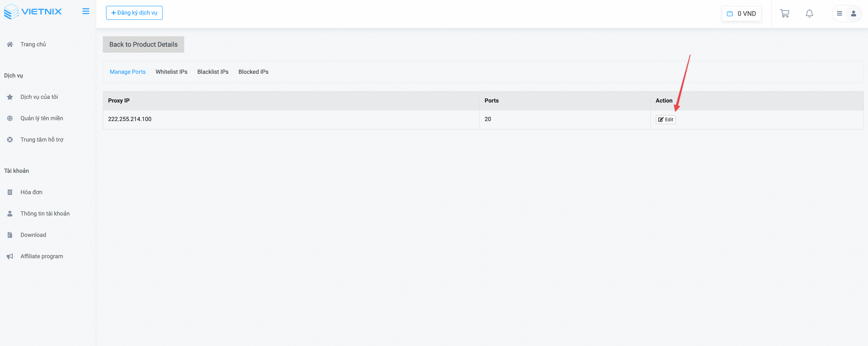Image resolution: width=868 pixels, height=346 pixels.
Task: Click the globe icon for Quản lý tên miền
Action: click(x=10, y=118)
